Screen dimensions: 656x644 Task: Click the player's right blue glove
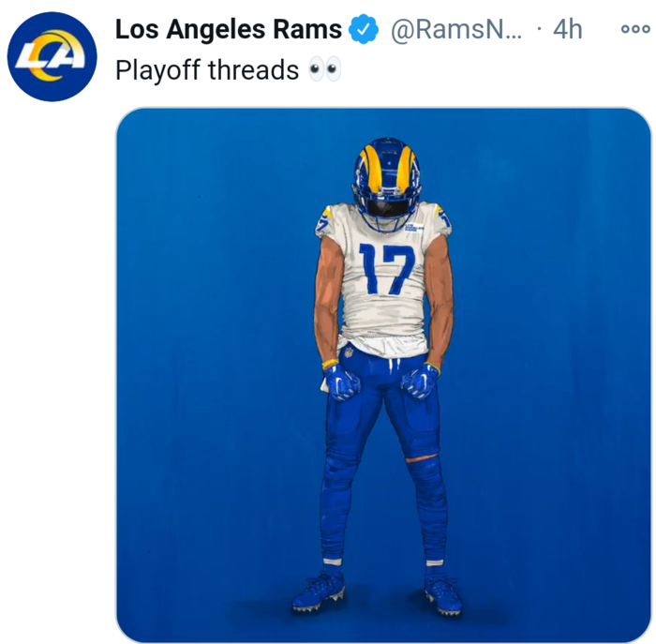click(x=341, y=382)
